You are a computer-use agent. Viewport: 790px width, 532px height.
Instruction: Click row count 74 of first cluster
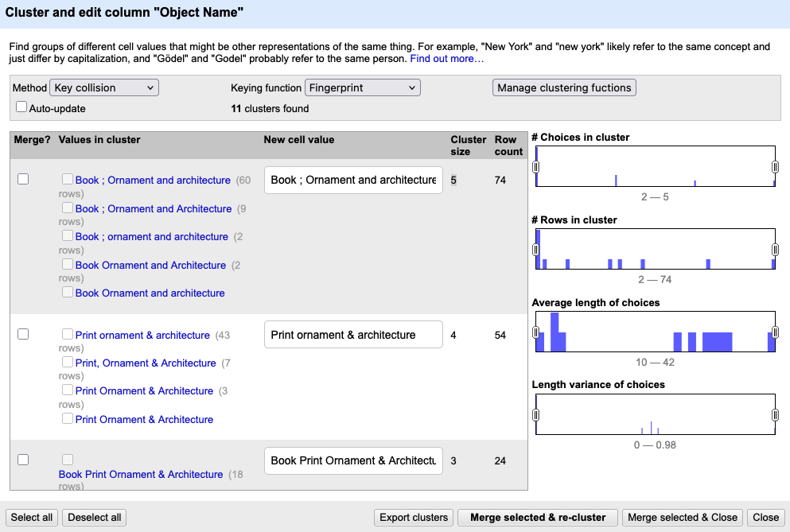500,180
